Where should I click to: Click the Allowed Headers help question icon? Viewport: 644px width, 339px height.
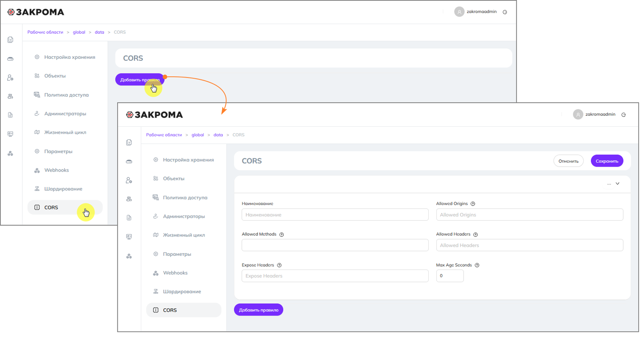[475, 235]
